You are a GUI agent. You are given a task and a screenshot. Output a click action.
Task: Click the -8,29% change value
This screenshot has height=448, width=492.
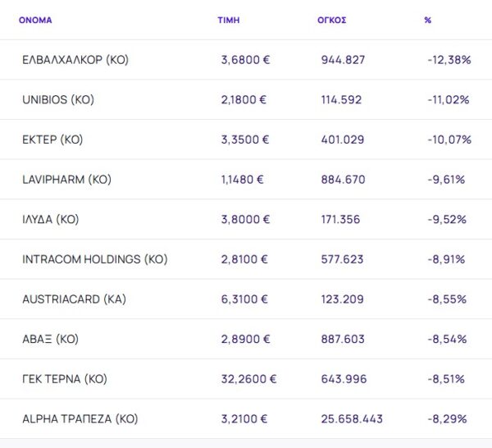pyautogui.click(x=446, y=418)
